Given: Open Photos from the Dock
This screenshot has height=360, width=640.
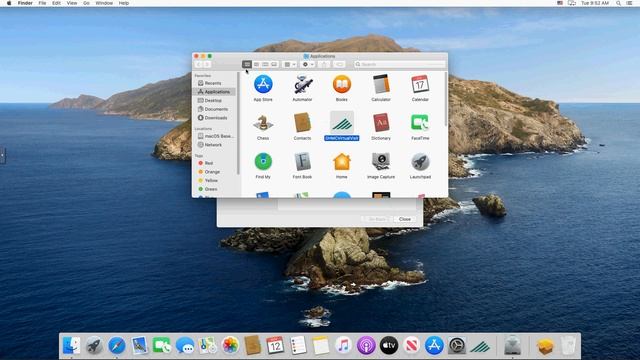Looking at the screenshot, I should tap(230, 346).
